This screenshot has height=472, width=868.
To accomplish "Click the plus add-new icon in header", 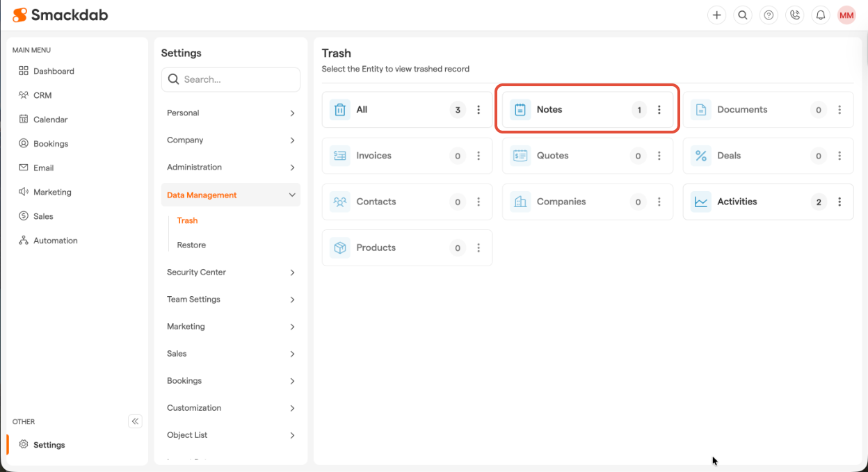I will click(716, 15).
